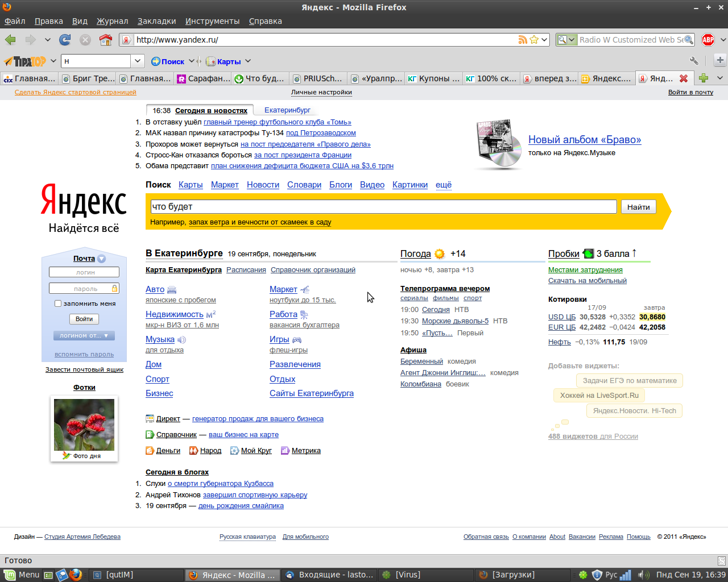Click the Рус keyboard layout indicator
Image resolution: width=728 pixels, height=582 pixels.
click(x=611, y=575)
